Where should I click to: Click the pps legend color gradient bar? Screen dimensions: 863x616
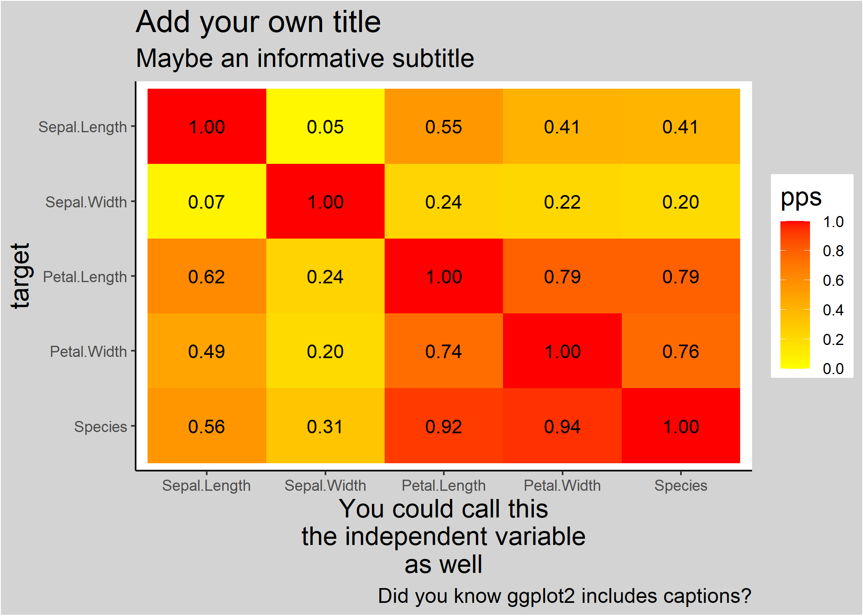(795, 295)
